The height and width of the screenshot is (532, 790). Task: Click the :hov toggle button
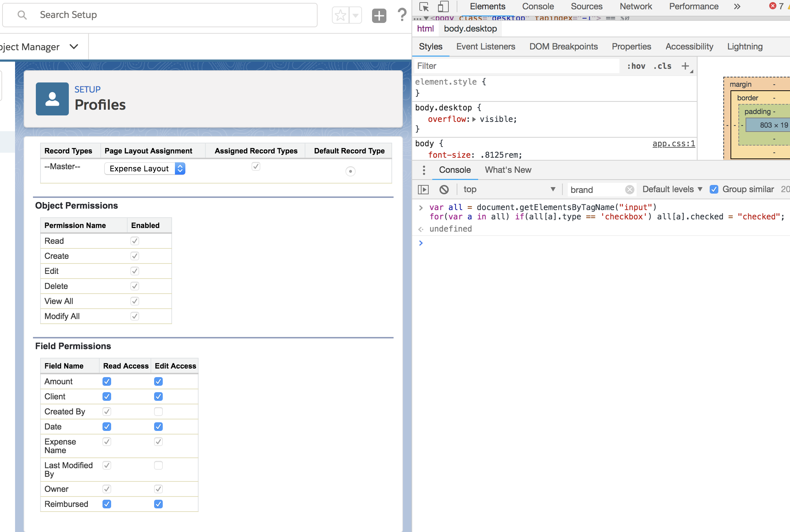[x=636, y=66]
